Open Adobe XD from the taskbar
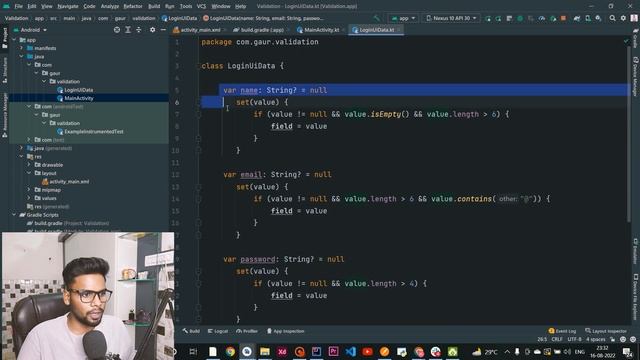The width and height of the screenshot is (640, 360). 282,351
